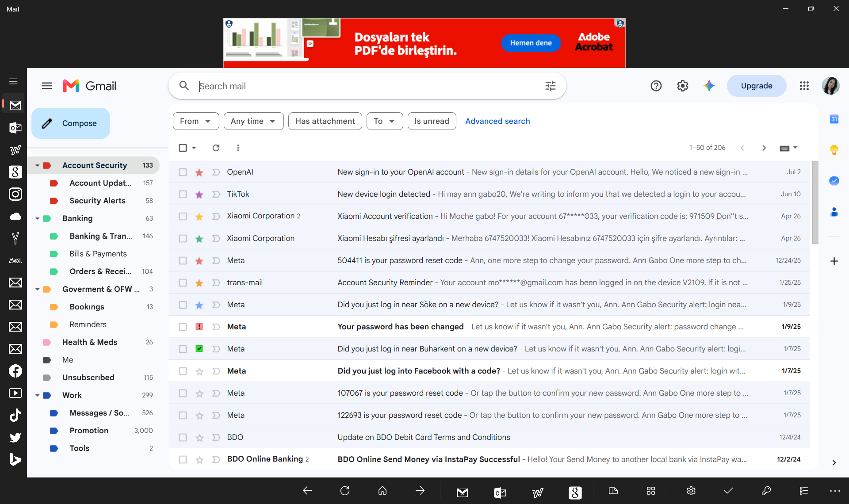Image resolution: width=849 pixels, height=504 pixels.
Task: Open Twitter from the left sidebar
Action: (15, 437)
